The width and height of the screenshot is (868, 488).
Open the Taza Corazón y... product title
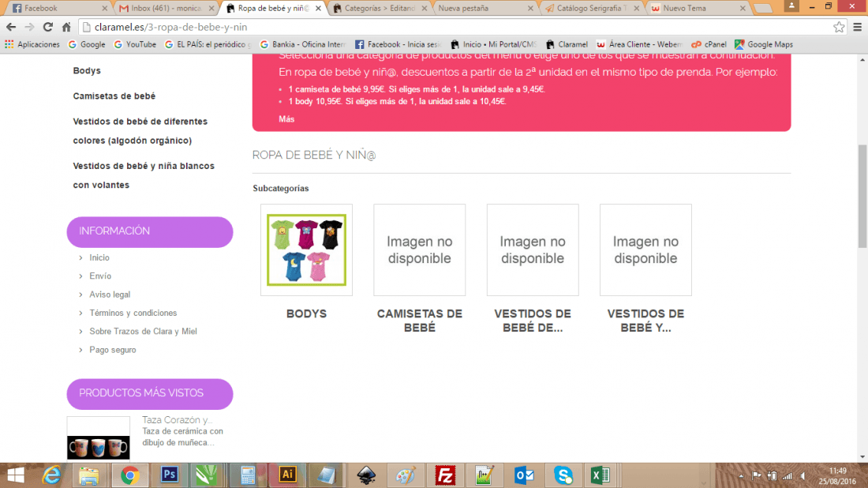177,420
